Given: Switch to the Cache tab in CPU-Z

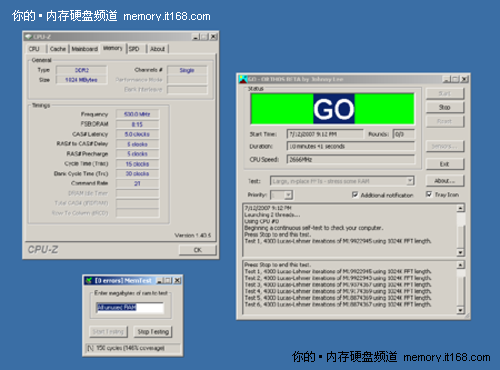Looking at the screenshot, I should pos(58,49).
